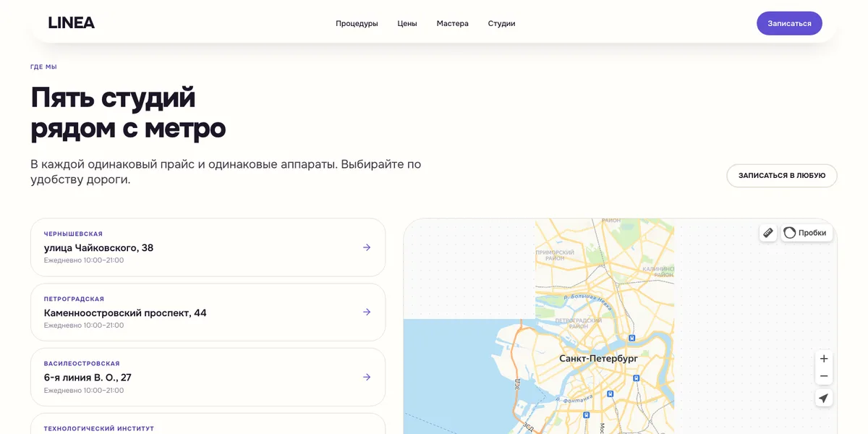Click the map geolocation arrow button

tap(823, 398)
